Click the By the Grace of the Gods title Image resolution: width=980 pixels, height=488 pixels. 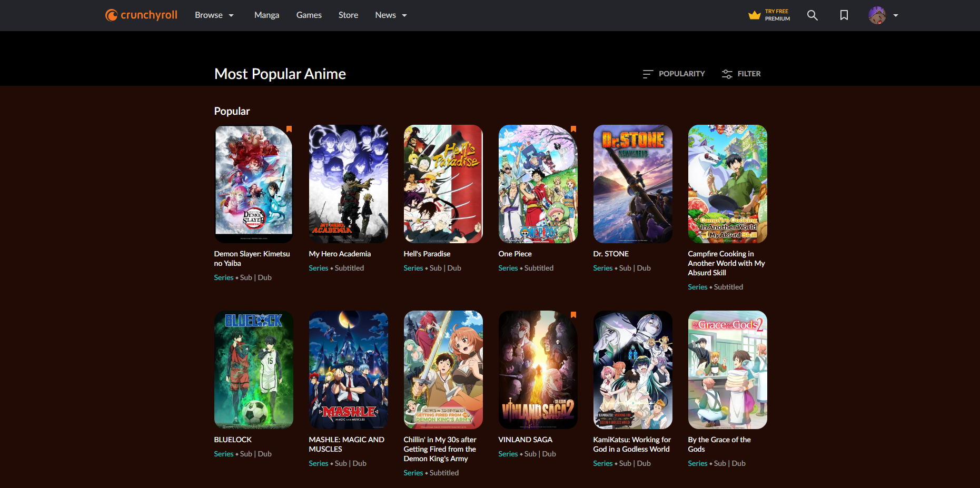(719, 444)
